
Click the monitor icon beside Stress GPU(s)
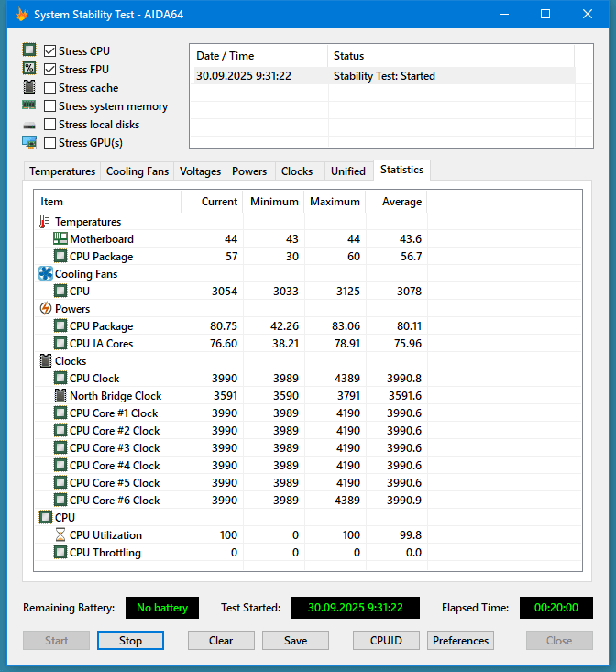29,142
